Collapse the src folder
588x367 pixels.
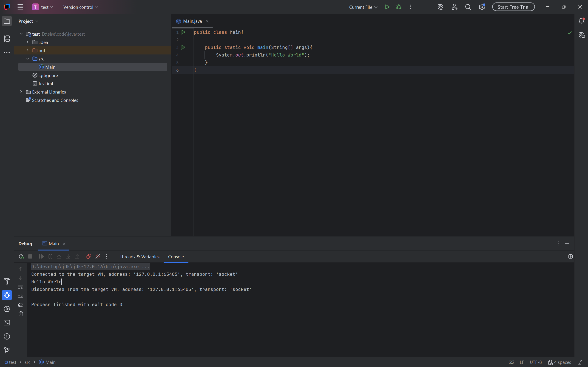pos(27,59)
